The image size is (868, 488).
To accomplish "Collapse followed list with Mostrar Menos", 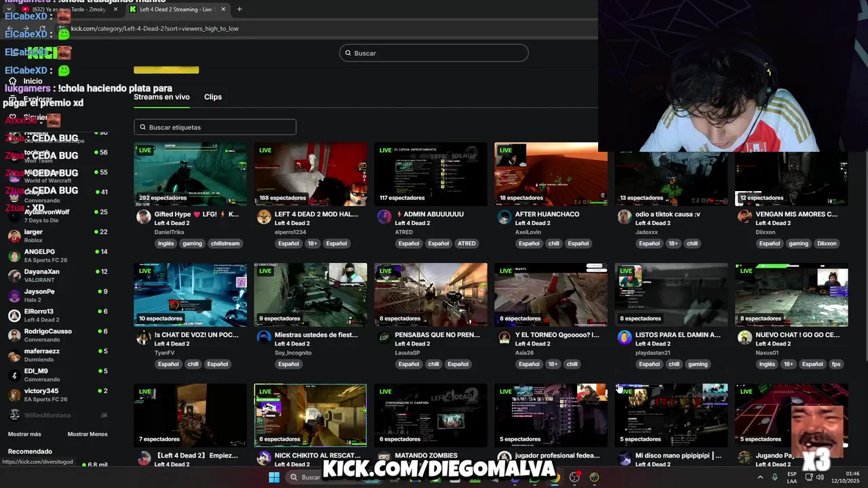I will pyautogui.click(x=87, y=434).
